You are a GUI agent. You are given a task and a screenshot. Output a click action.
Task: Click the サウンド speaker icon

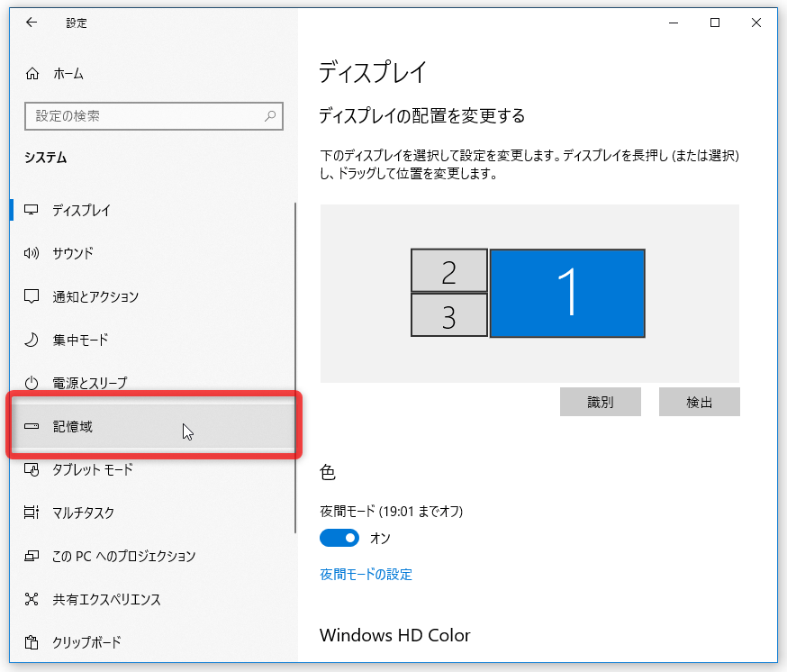32,253
